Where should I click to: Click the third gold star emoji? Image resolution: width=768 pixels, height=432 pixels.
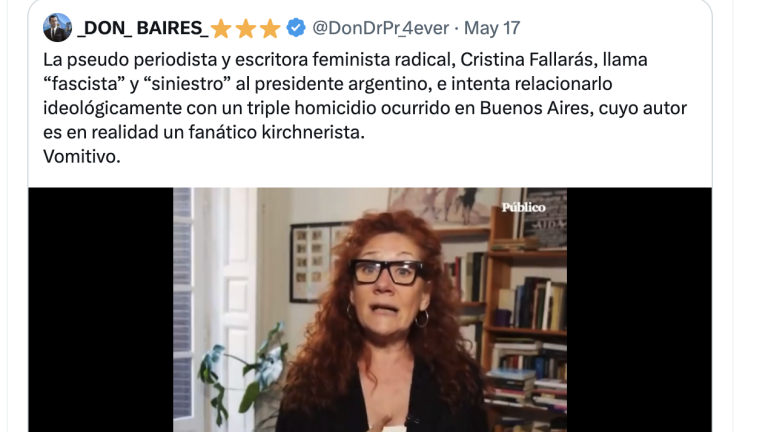(269, 28)
